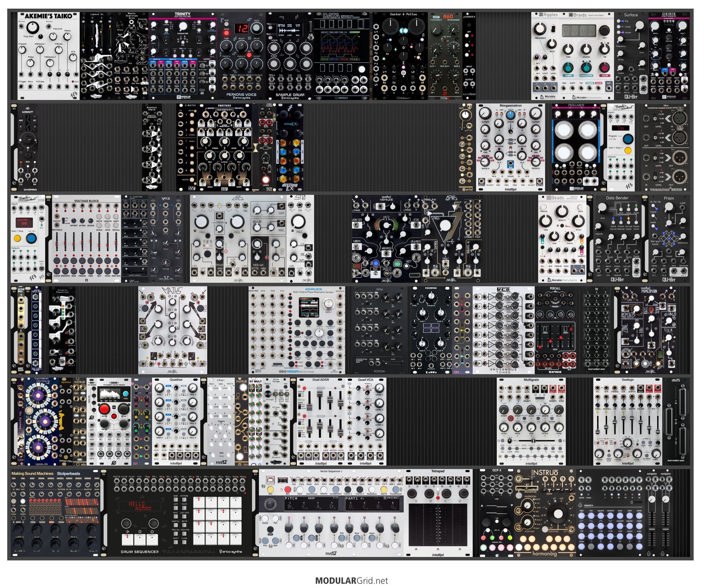Select the Hatz module
The height and width of the screenshot is (588, 704).
click(x=166, y=239)
